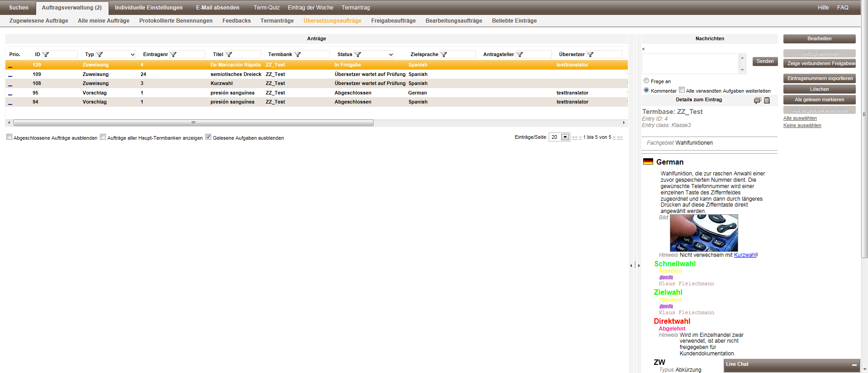Collapse panel with the splitter left arrow
The width and height of the screenshot is (868, 373).
pos(631,265)
